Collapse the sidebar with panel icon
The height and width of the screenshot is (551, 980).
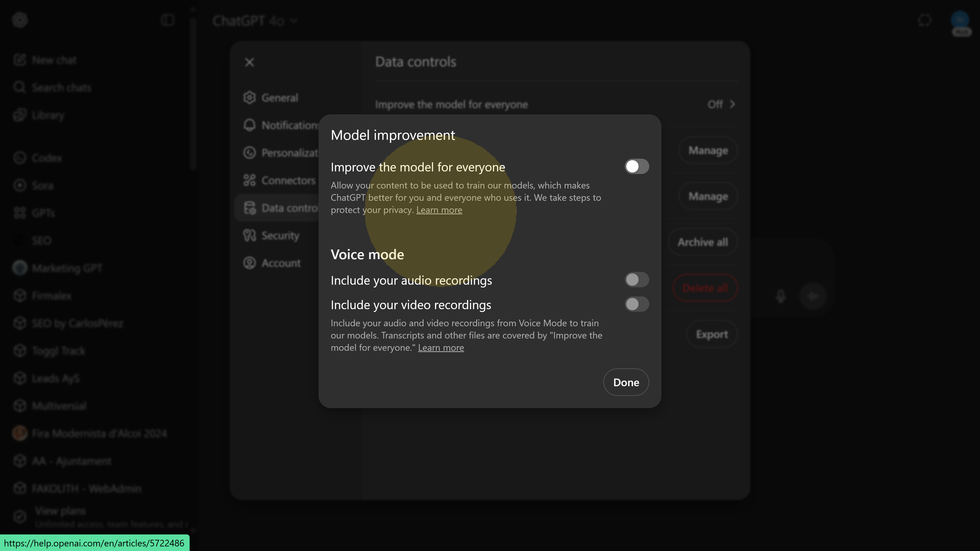(x=167, y=20)
